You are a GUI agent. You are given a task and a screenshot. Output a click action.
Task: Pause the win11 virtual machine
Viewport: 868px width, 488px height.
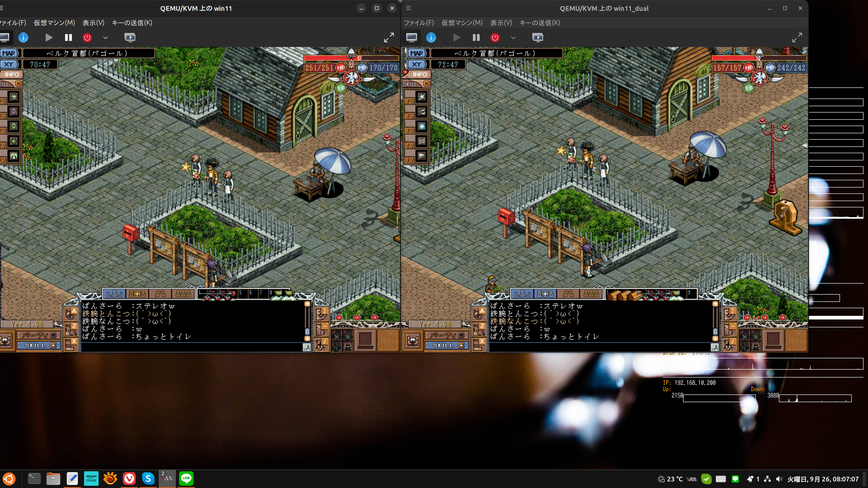pos(68,37)
